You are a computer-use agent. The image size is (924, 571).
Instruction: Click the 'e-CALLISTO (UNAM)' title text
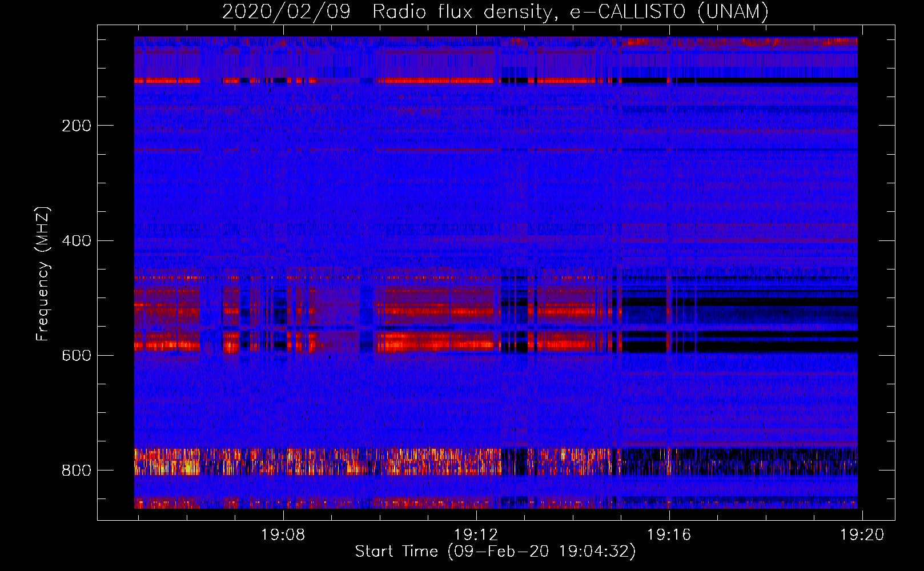tap(669, 11)
